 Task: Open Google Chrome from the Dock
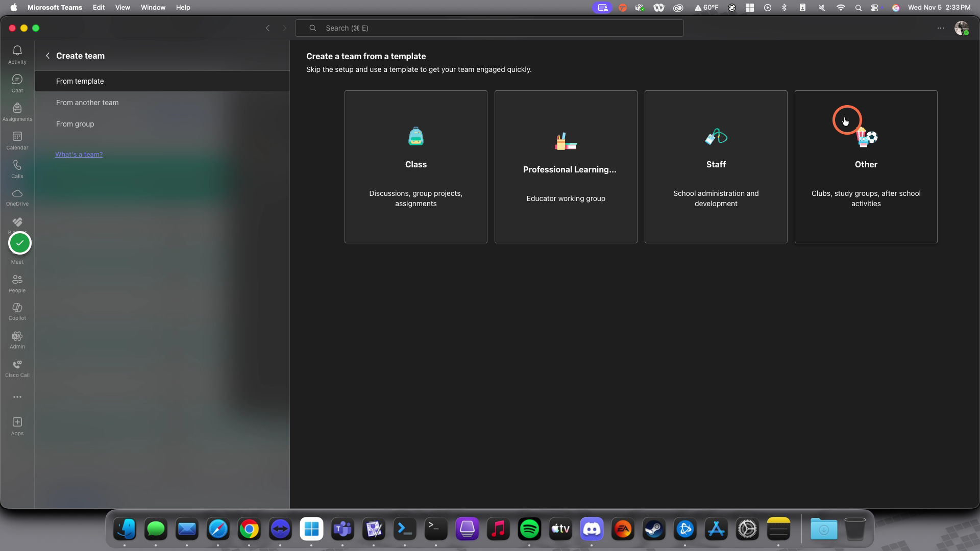pyautogui.click(x=249, y=529)
